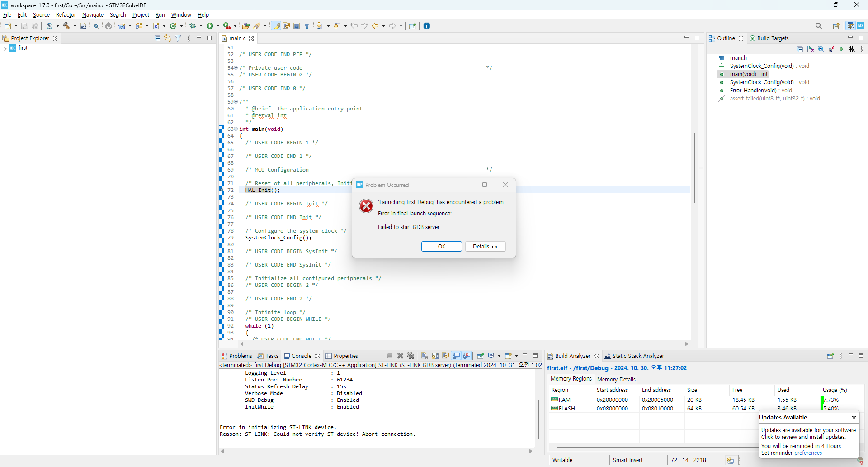The height and width of the screenshot is (467, 868).
Task: Click OK in Problem Occurred dialog
Action: [442, 247]
